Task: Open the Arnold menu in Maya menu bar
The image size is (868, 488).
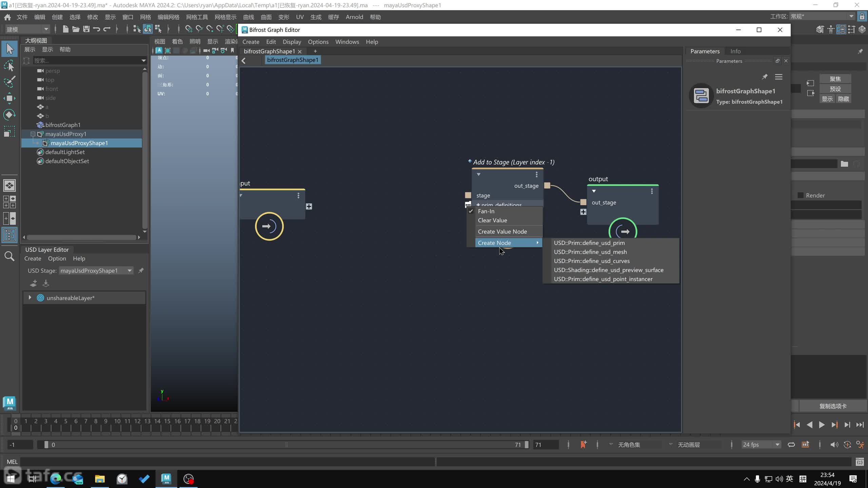Action: click(354, 17)
